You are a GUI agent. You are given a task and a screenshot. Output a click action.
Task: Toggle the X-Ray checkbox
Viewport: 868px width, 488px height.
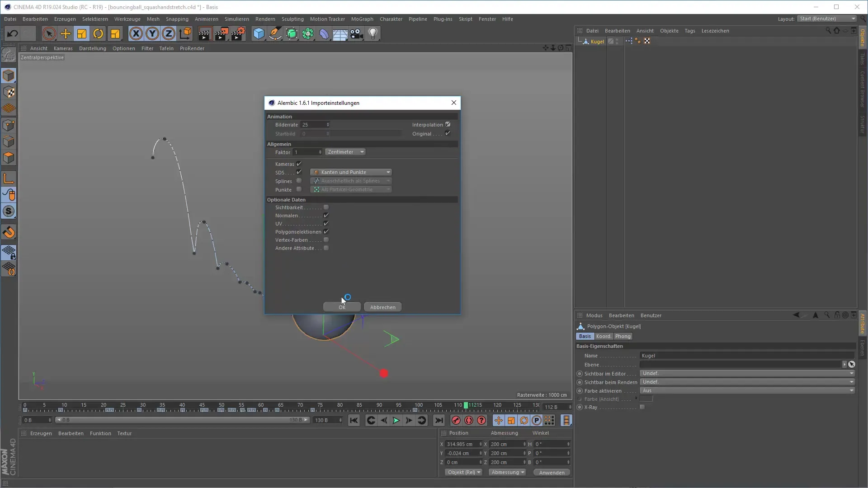[642, 407]
